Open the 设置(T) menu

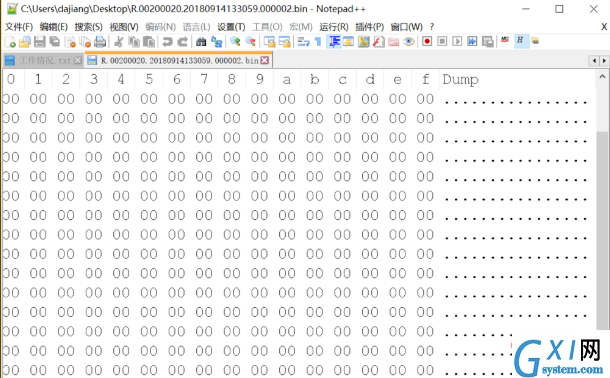(231, 27)
